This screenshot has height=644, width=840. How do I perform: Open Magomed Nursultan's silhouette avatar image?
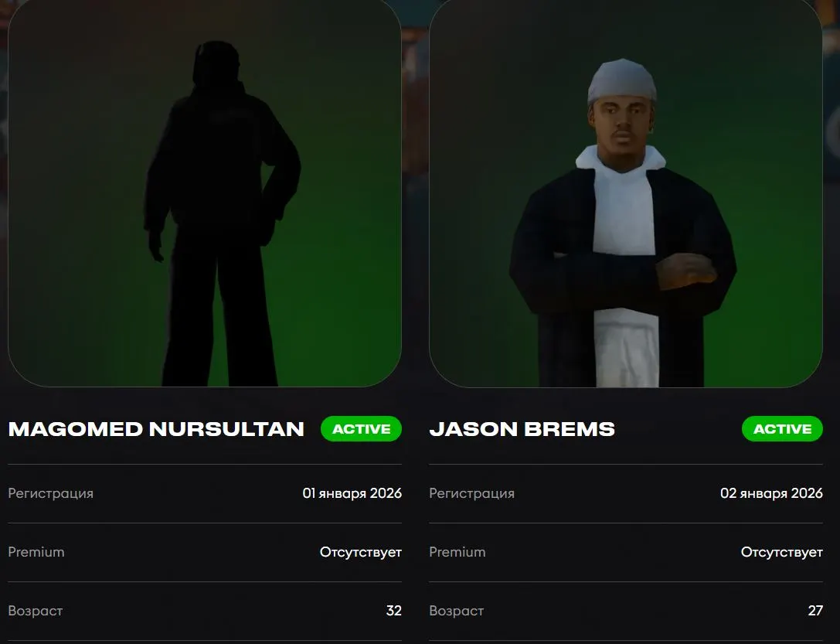(x=205, y=193)
